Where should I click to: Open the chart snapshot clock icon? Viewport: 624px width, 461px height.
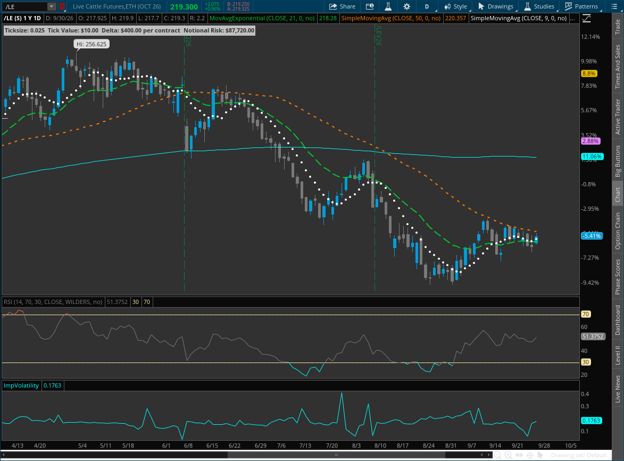370,6
